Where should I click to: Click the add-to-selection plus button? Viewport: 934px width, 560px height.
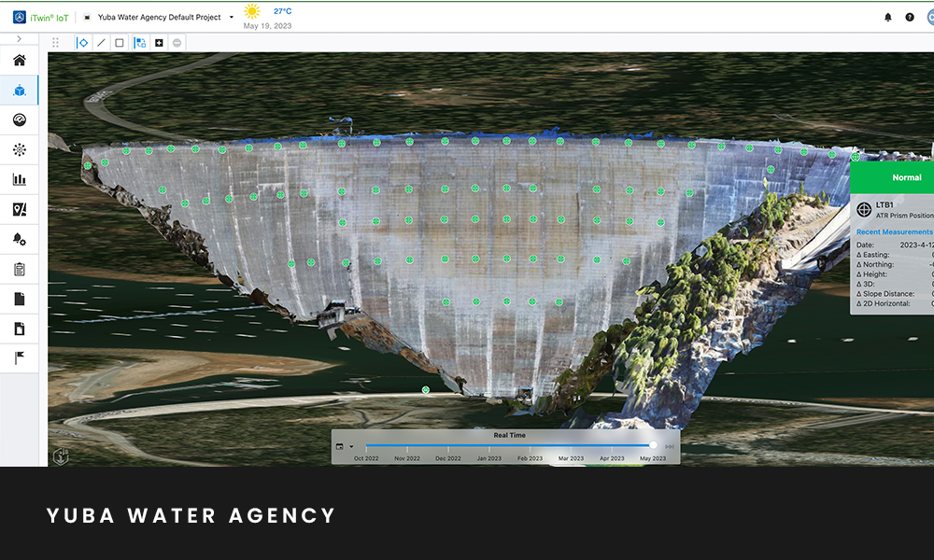click(x=159, y=43)
